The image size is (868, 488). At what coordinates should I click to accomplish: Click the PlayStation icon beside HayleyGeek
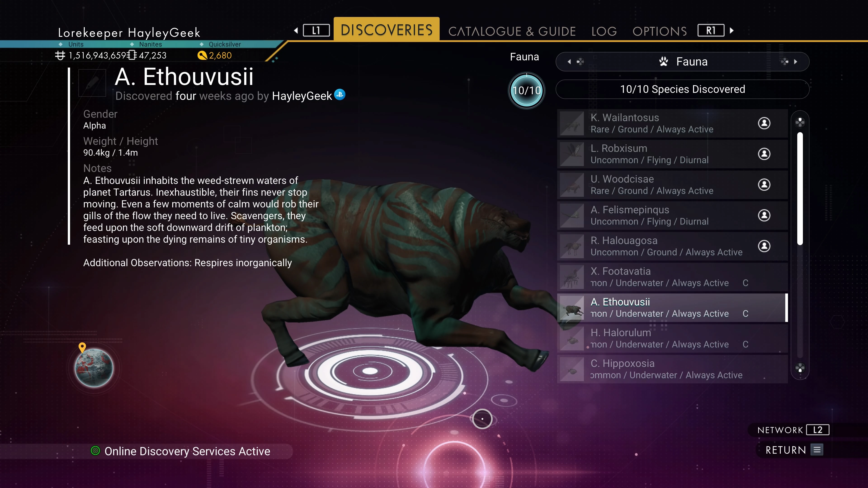click(x=340, y=95)
